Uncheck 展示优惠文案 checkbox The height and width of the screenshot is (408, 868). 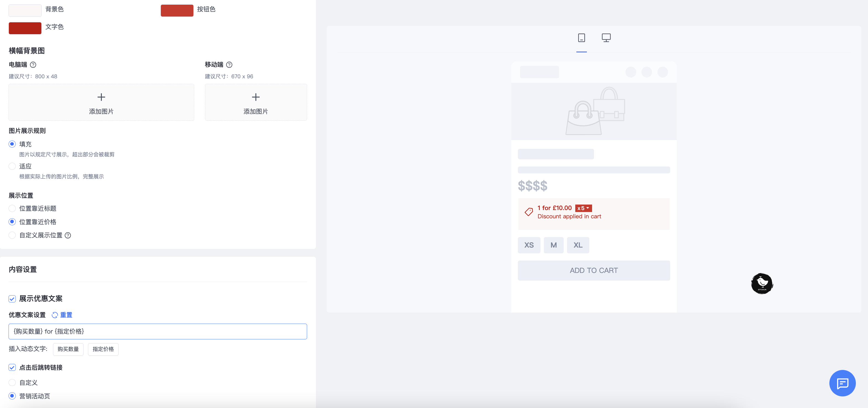pyautogui.click(x=12, y=299)
